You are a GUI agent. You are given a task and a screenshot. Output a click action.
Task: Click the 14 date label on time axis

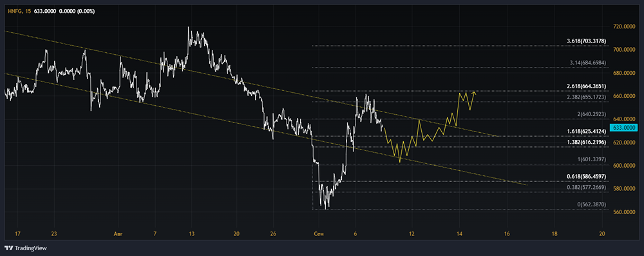[460, 234]
